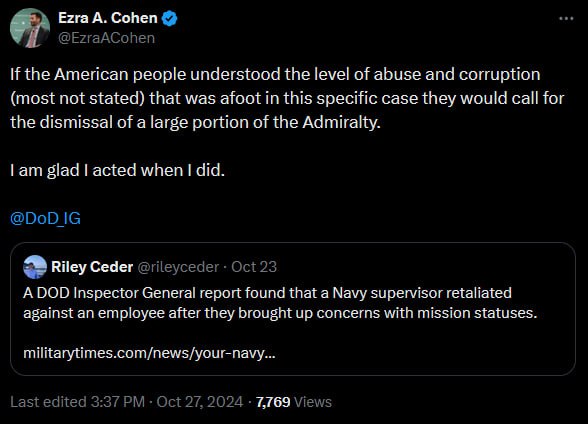Screen dimensions: 588x424
Task: Click the Oct 23 quoted tweet date
Action: 254,267
